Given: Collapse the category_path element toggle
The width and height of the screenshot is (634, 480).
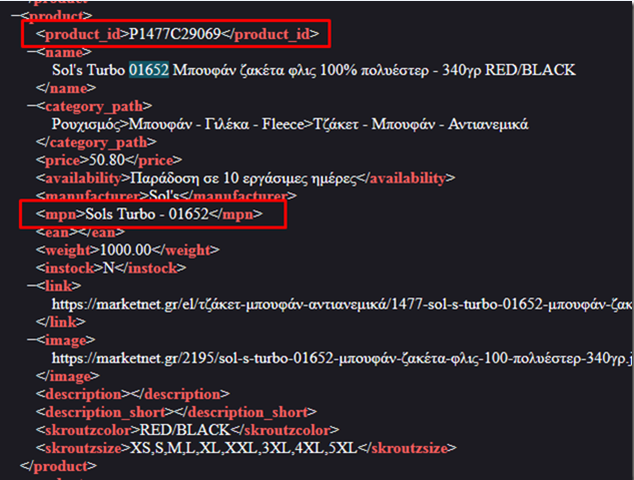Looking at the screenshot, I should click(x=32, y=106).
